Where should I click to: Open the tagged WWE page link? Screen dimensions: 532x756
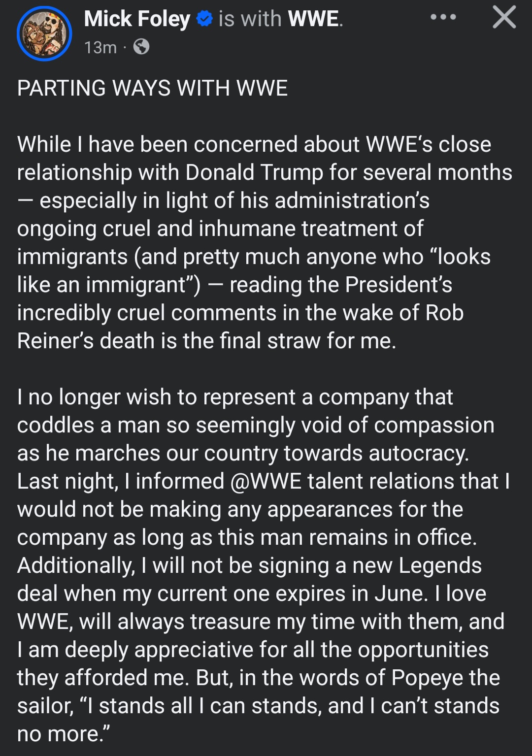coord(313,19)
